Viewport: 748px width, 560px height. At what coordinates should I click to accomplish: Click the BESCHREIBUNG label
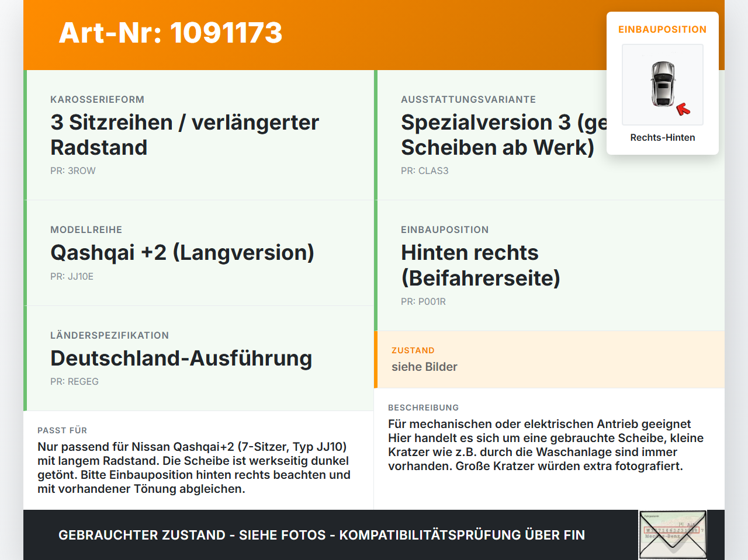[423, 408]
